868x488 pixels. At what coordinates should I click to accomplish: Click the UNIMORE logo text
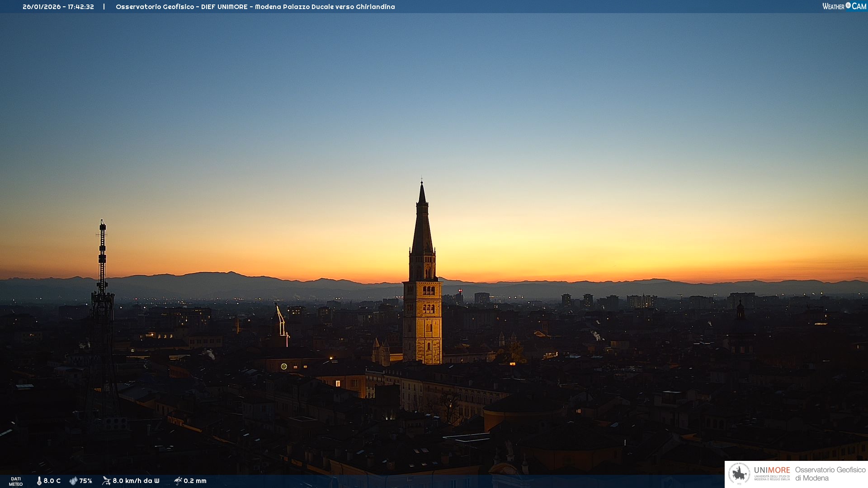[x=772, y=470]
